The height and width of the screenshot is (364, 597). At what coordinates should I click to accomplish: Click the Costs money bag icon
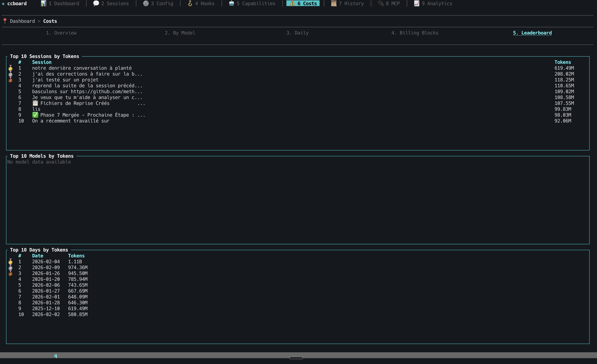point(292,3)
